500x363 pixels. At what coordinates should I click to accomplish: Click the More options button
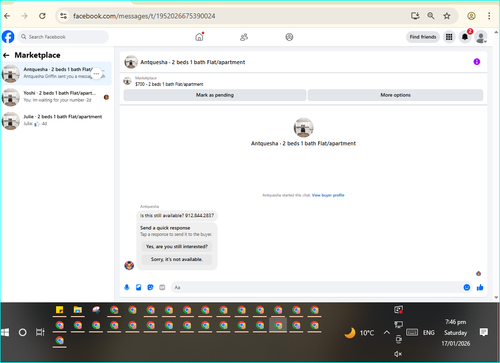tap(395, 95)
